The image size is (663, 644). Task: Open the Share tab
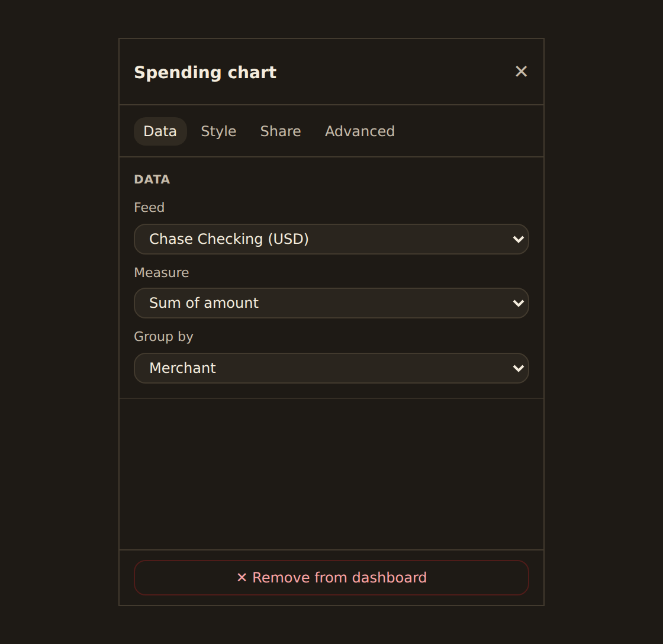tap(281, 131)
